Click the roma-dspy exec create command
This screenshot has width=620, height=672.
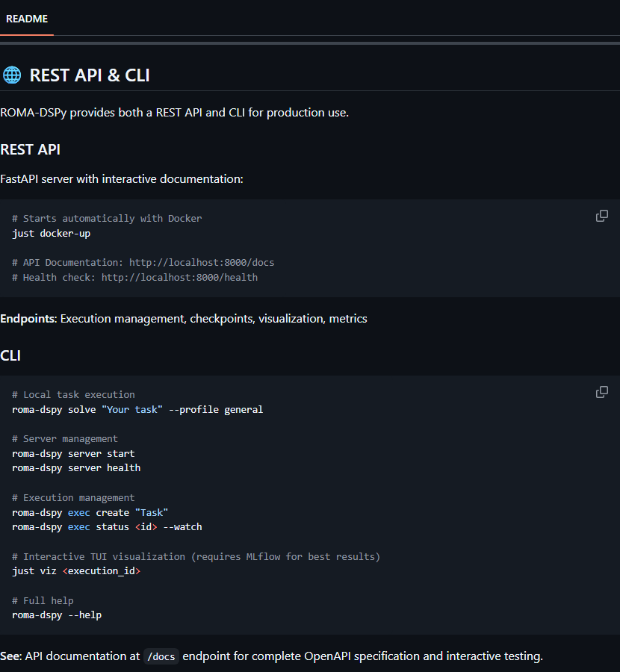click(x=90, y=512)
